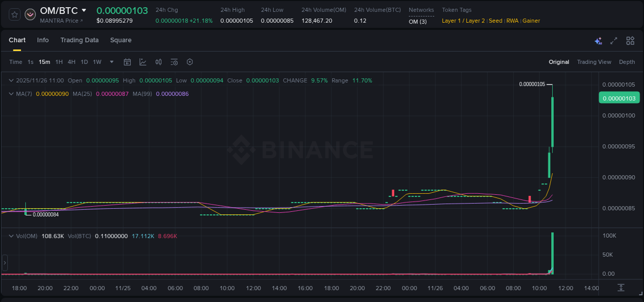The image size is (644, 302).
Task: Collapse the Vol(OM) volume panel chevron
Action: (x=11, y=236)
